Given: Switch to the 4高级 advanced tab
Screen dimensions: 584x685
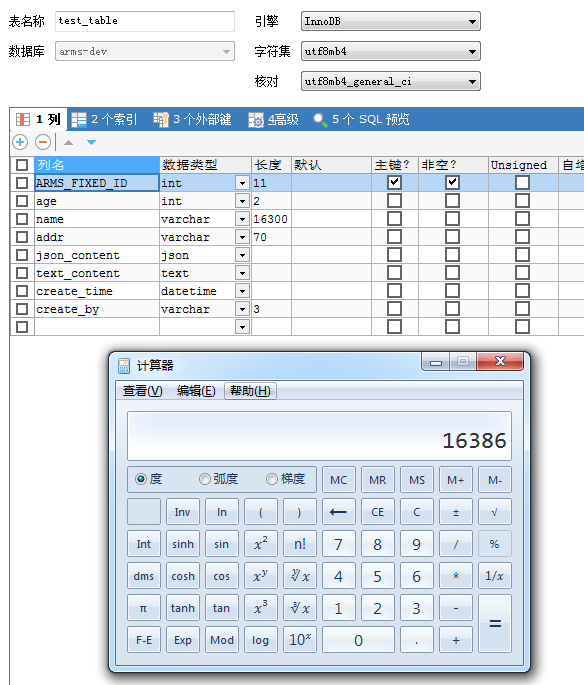Looking at the screenshot, I should [273, 119].
